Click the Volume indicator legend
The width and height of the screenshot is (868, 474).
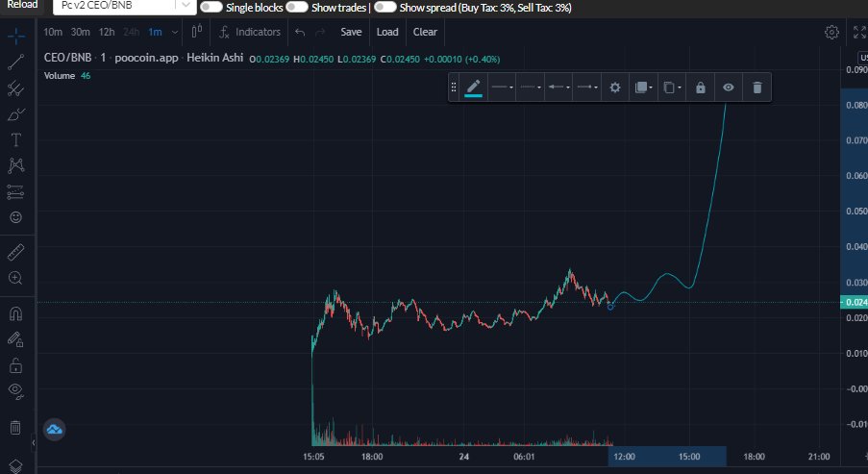tap(60, 75)
